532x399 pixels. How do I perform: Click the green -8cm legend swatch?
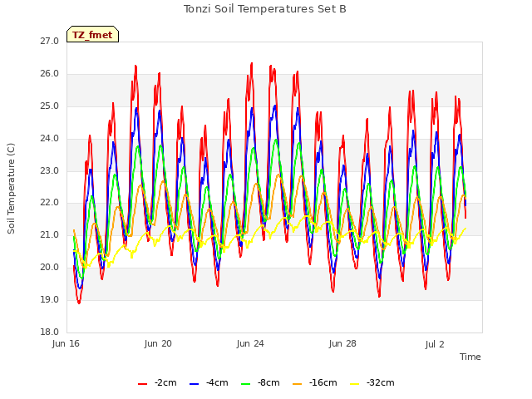coord(245,384)
